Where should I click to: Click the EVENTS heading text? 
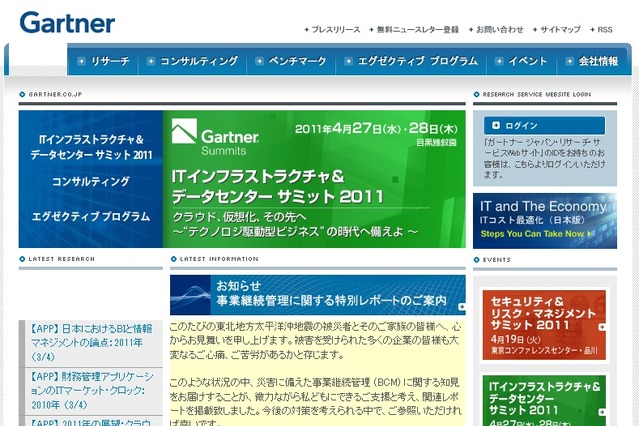(497, 260)
